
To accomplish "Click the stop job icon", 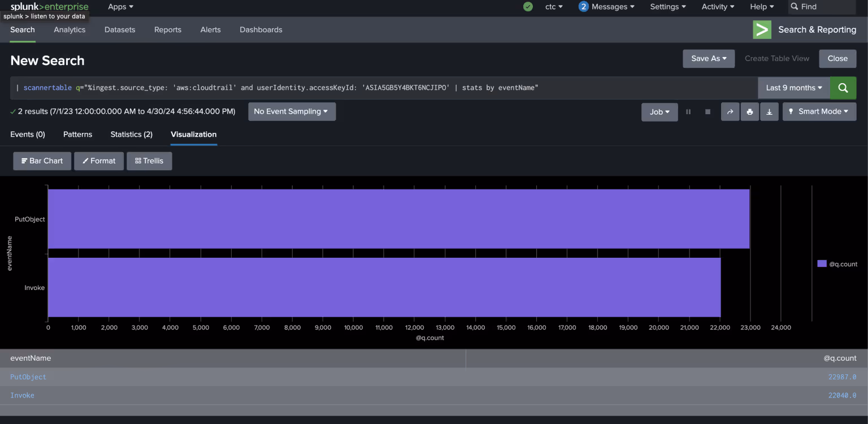I will 708,112.
